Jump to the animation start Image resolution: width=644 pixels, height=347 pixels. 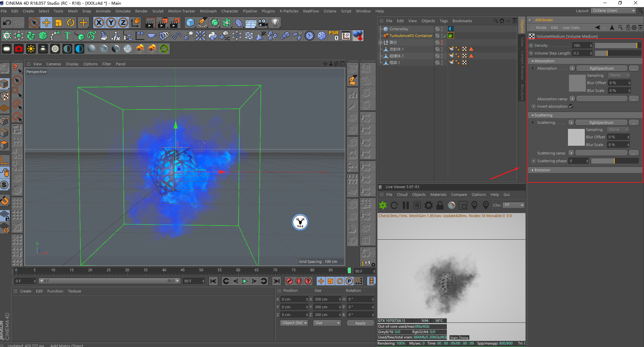(213, 281)
